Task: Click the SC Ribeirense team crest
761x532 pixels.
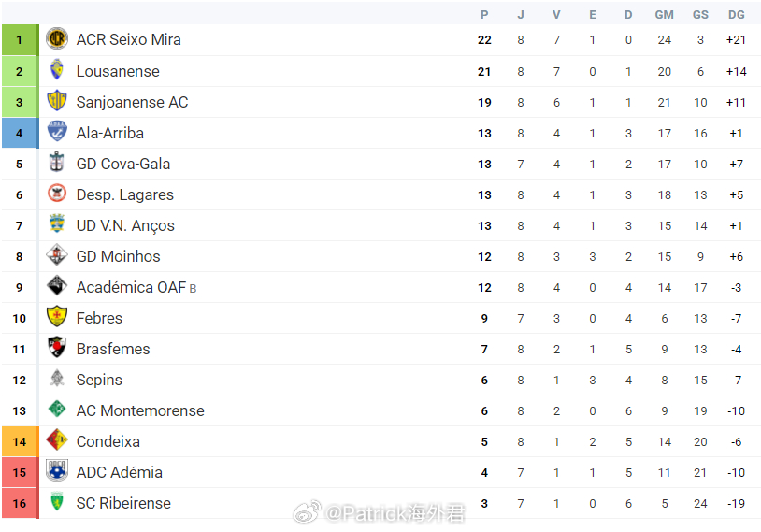Action: pos(57,502)
